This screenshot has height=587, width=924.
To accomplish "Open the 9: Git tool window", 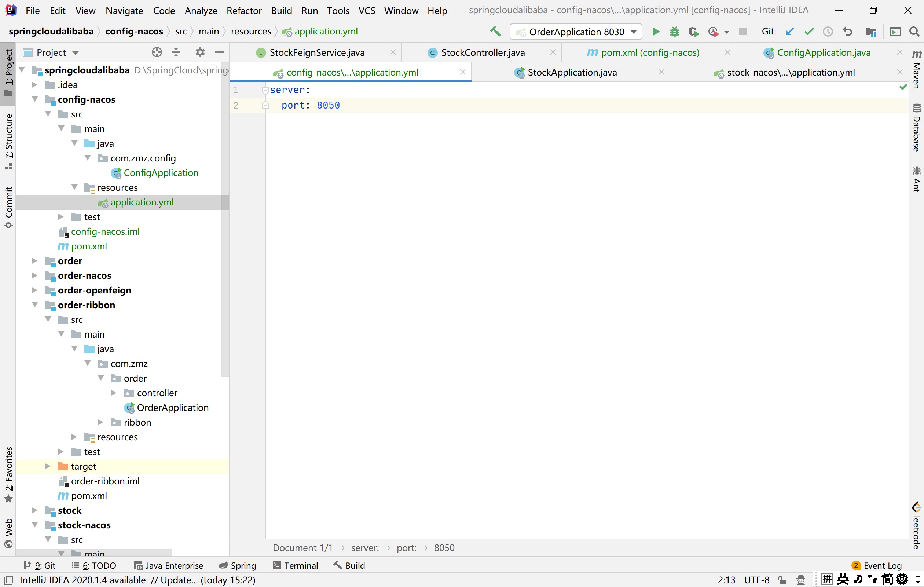I will (x=40, y=565).
